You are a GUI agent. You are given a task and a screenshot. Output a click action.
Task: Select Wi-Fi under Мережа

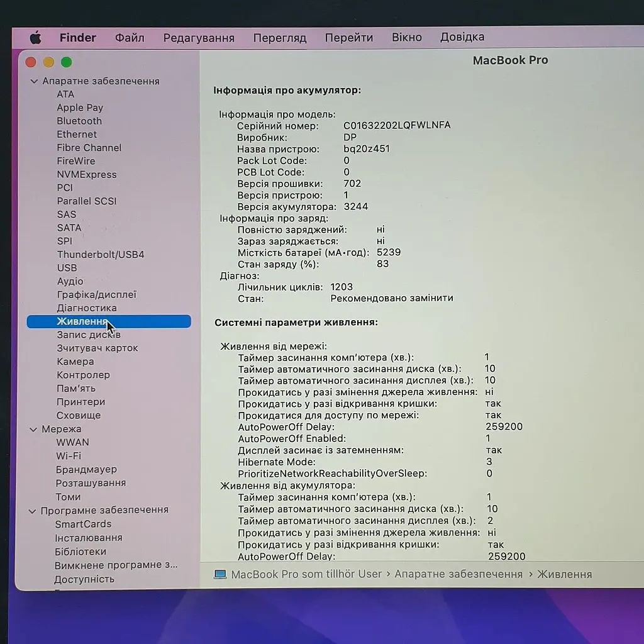(x=69, y=456)
